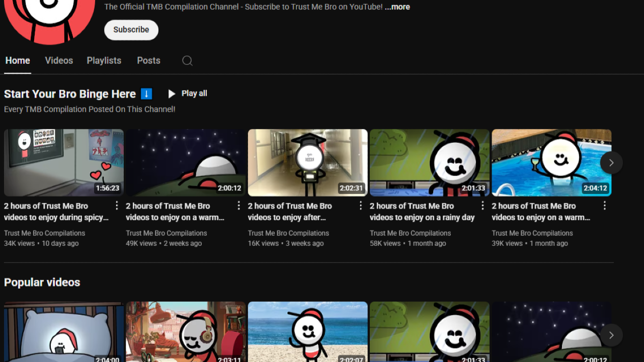Expand channel description with ...more
644x362 pixels.
pyautogui.click(x=397, y=7)
